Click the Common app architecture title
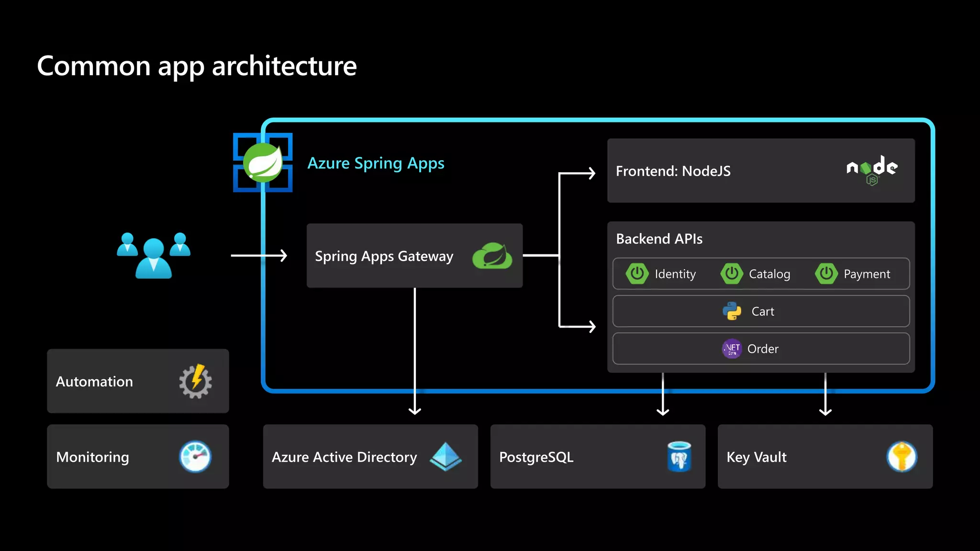 click(197, 66)
